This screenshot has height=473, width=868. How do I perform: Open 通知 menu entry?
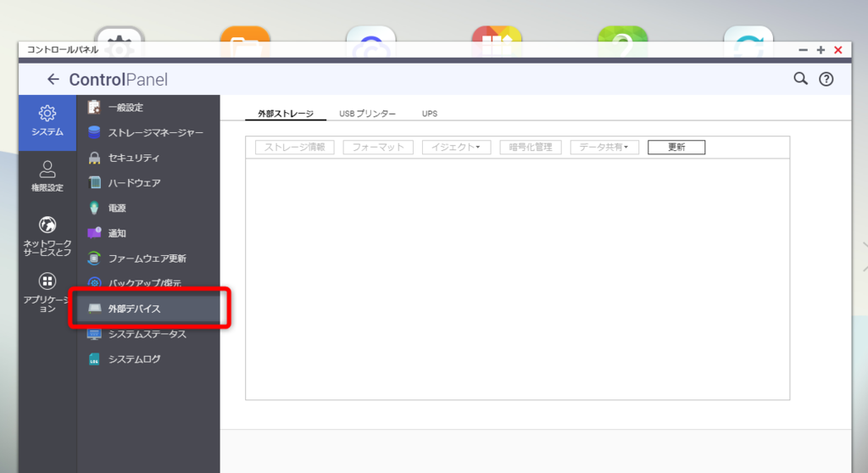tap(148, 233)
